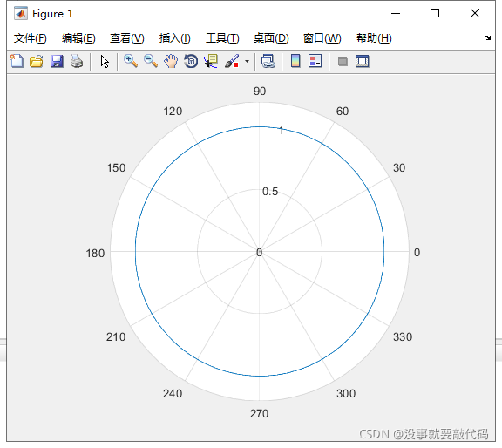Click the 210 degree angle label
The width and height of the screenshot is (502, 448).
(x=116, y=337)
